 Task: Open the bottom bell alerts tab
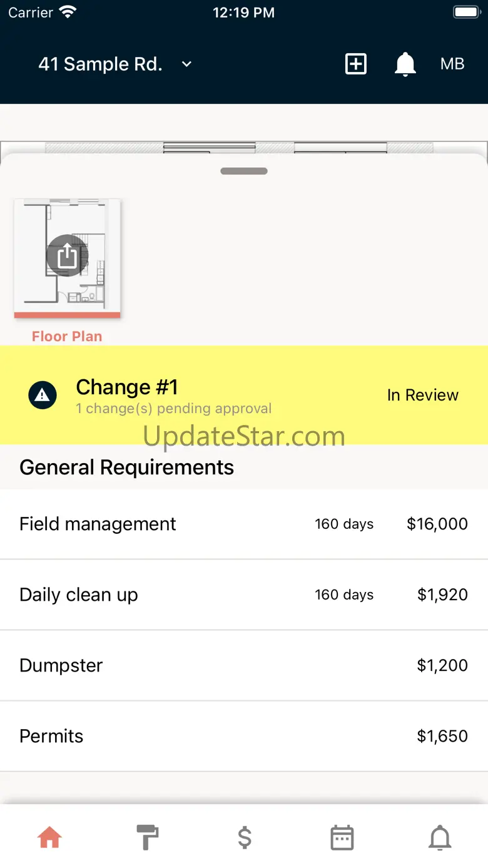[440, 837]
